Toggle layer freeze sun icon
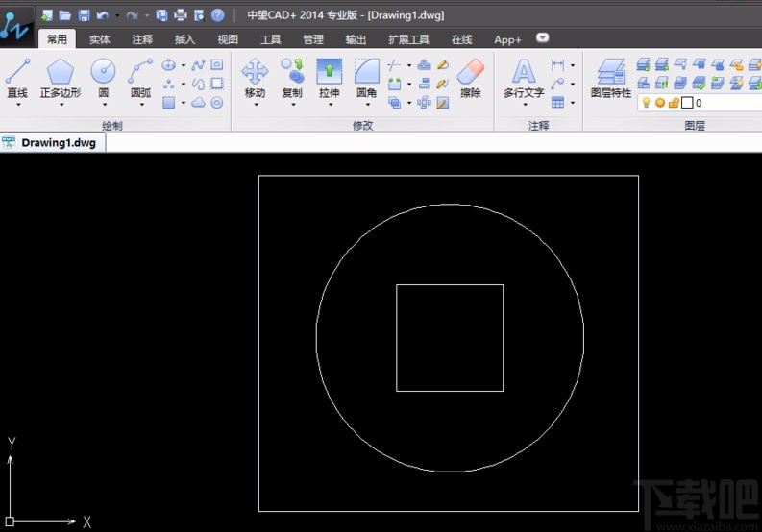The width and height of the screenshot is (762, 532). pos(660,103)
